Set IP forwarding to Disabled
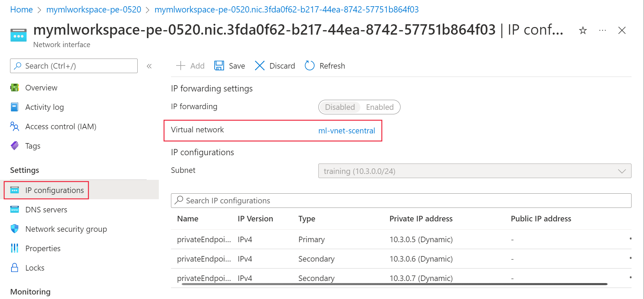Screen dimensions: 644x299 click(340, 107)
